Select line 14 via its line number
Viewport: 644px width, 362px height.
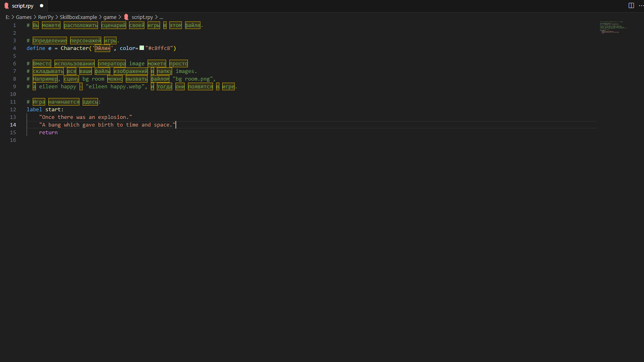(13, 125)
